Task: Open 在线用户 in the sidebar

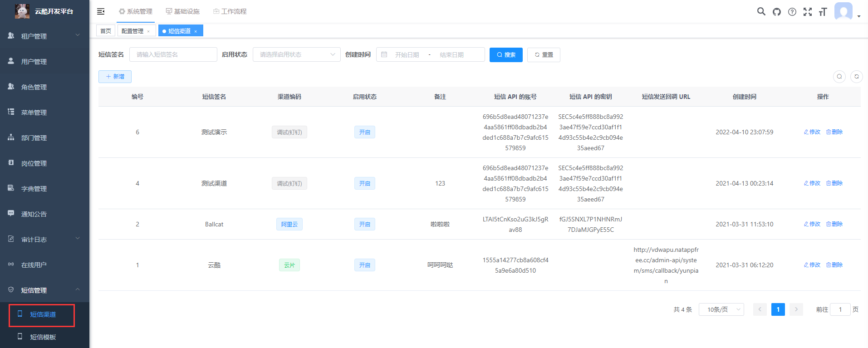Action: [x=44, y=265]
